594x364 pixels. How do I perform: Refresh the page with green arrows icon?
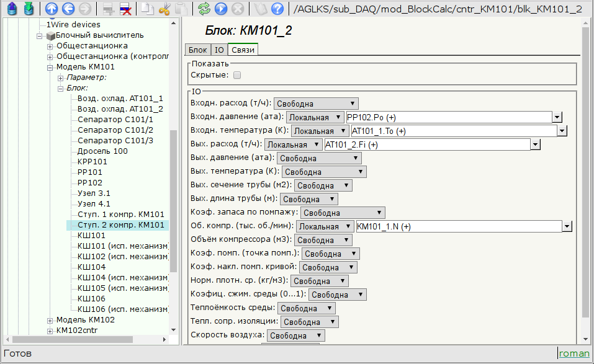click(204, 9)
